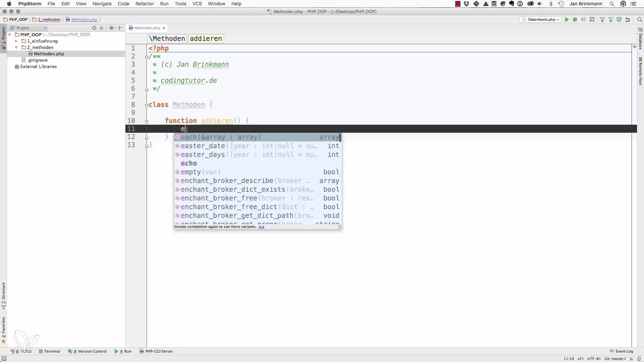Viewport: 644px width, 362px height.
Task: Open the UTF-8 encoding selector
Action: pos(594,359)
